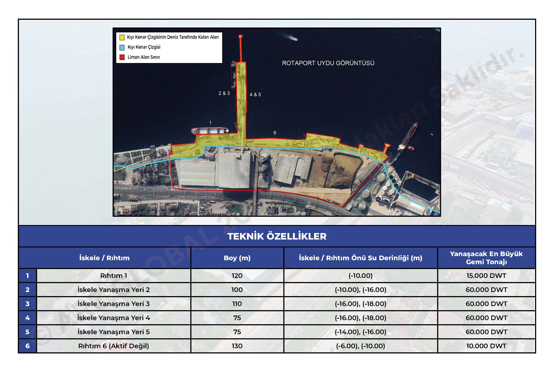Click the '60.000 DWT' cell in row 5

486,332
